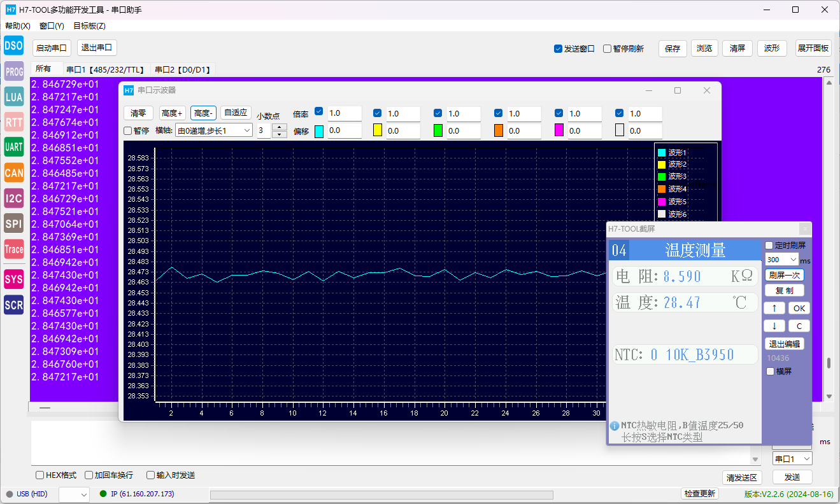Open the 300 ms interval dropdown

(781, 260)
